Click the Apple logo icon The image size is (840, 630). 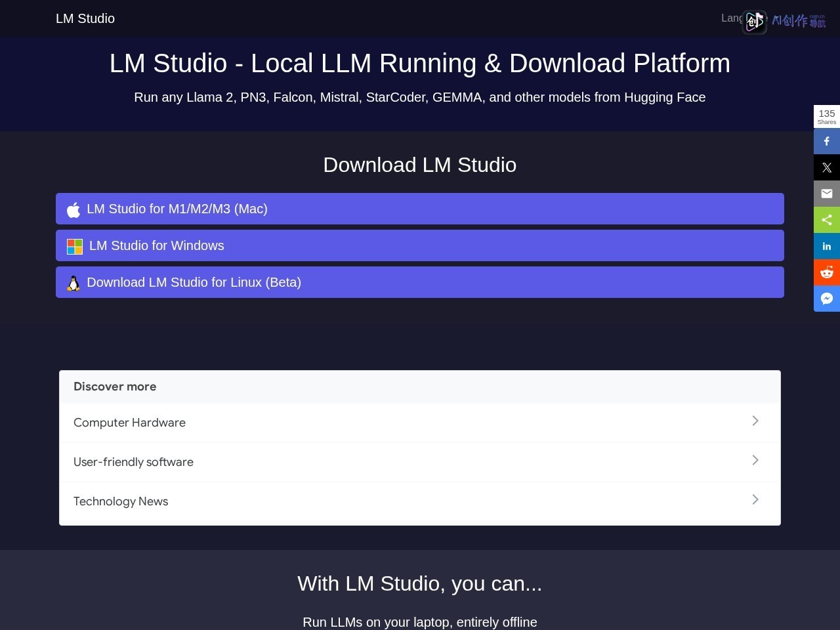point(73,209)
